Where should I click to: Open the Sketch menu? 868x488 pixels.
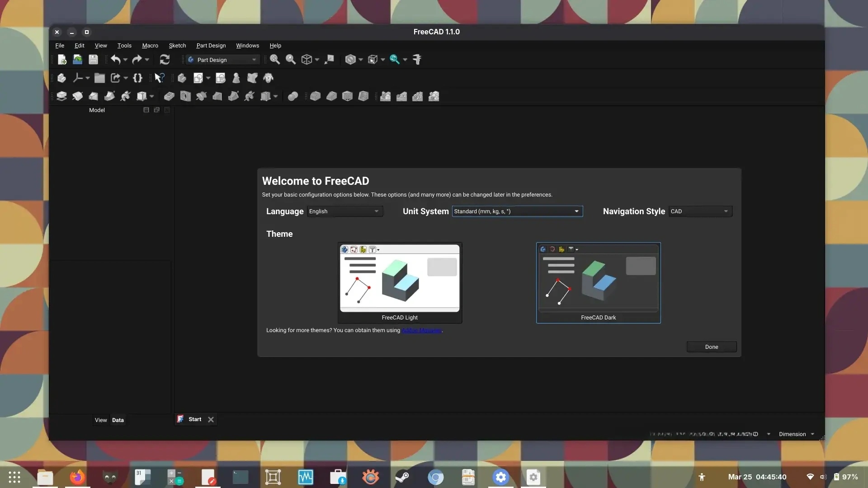(x=177, y=46)
